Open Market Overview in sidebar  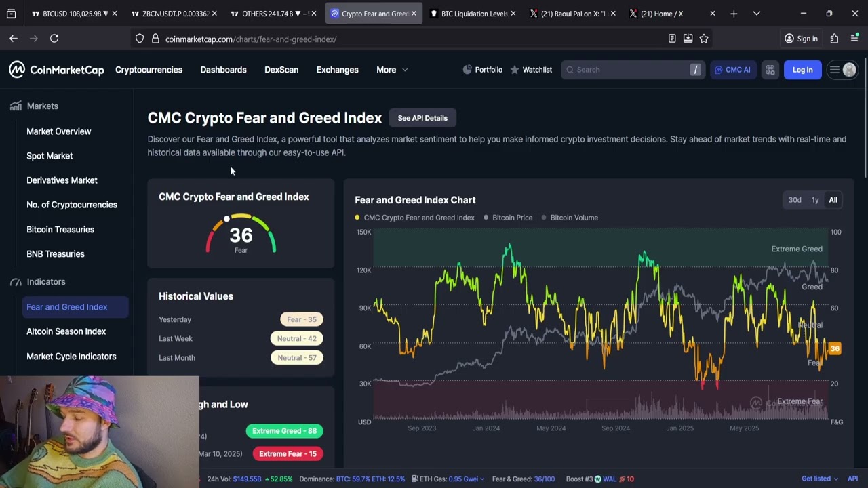(x=58, y=131)
